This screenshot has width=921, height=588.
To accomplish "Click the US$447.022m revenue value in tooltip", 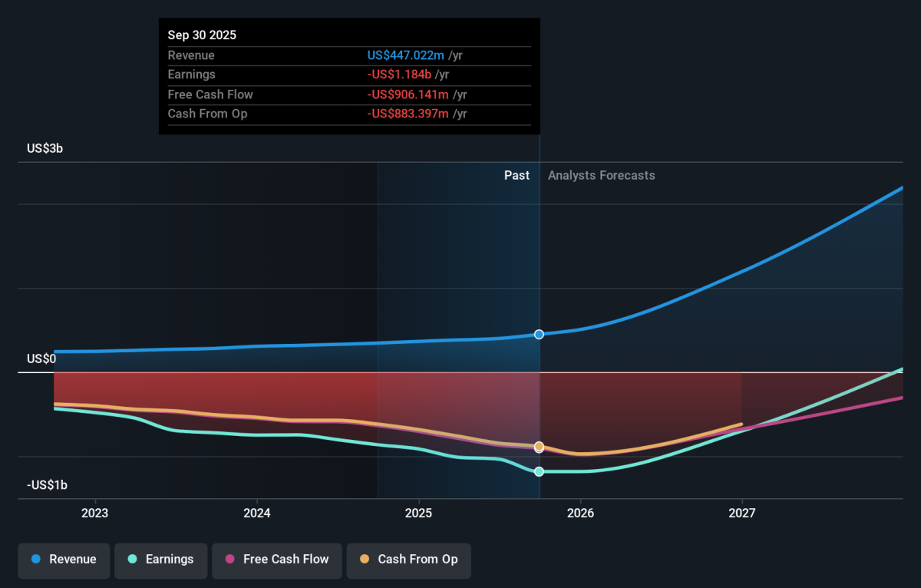I will pyautogui.click(x=405, y=56).
